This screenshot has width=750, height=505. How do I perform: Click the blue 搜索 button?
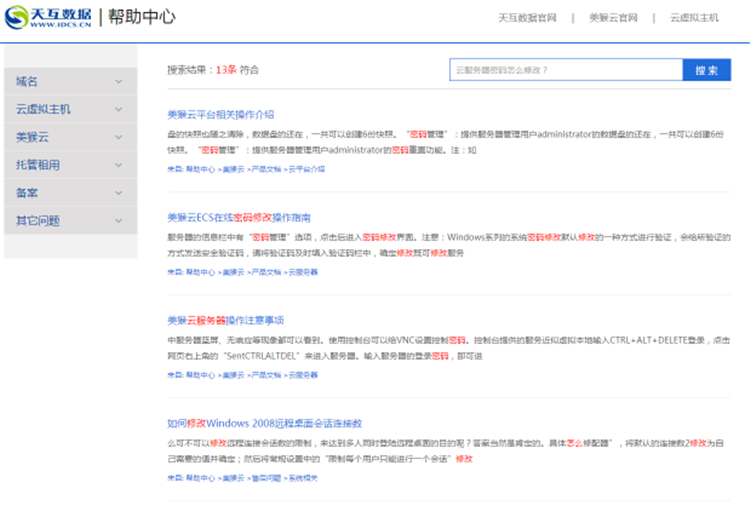tap(706, 70)
